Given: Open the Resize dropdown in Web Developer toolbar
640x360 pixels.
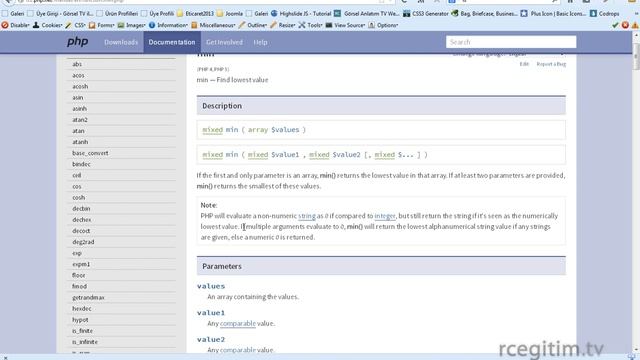Looking at the screenshot, I should point(282,25).
